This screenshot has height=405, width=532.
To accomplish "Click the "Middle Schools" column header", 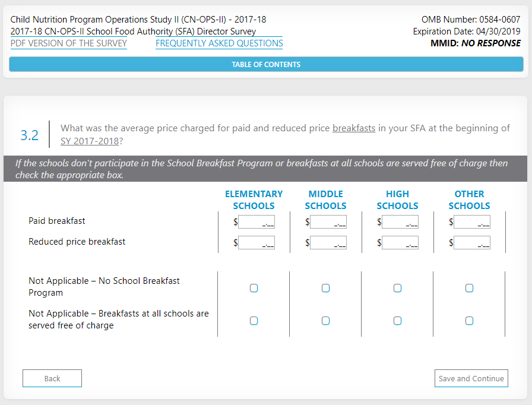I will [x=326, y=200].
